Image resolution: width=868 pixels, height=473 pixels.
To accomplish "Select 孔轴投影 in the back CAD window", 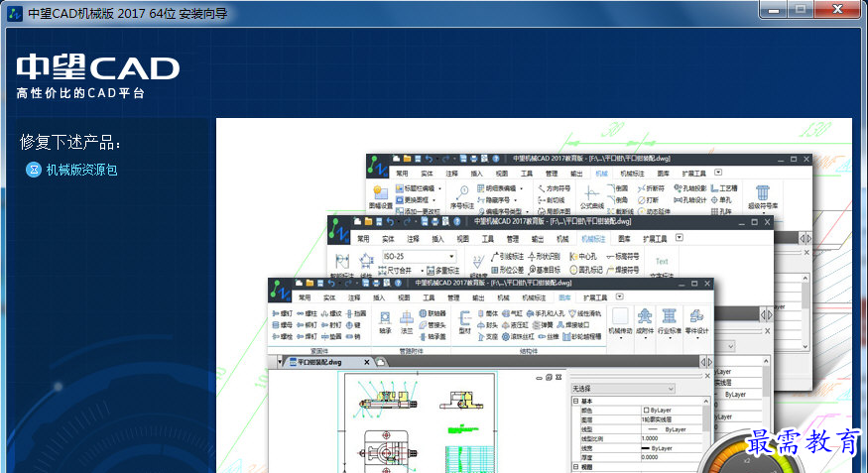I will click(x=690, y=188).
